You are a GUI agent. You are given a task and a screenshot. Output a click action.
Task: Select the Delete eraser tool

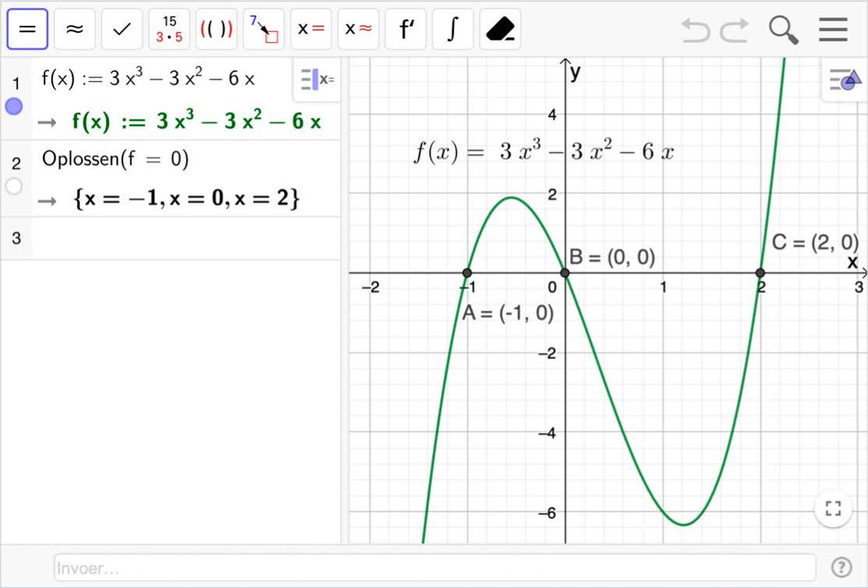(501, 29)
